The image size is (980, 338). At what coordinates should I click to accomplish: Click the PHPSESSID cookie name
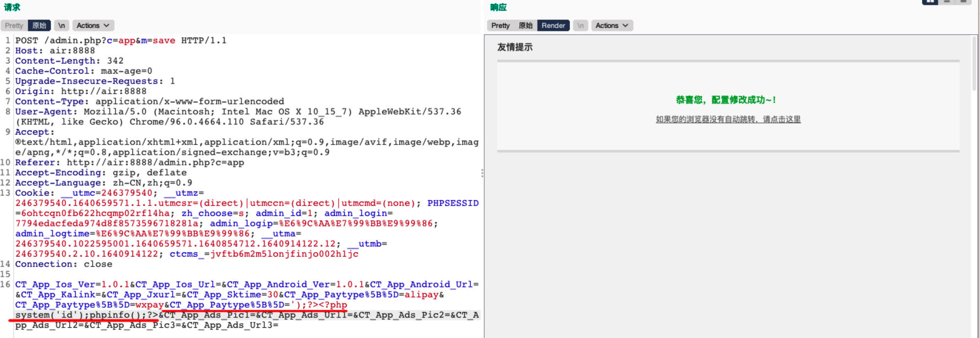pyautogui.click(x=453, y=203)
